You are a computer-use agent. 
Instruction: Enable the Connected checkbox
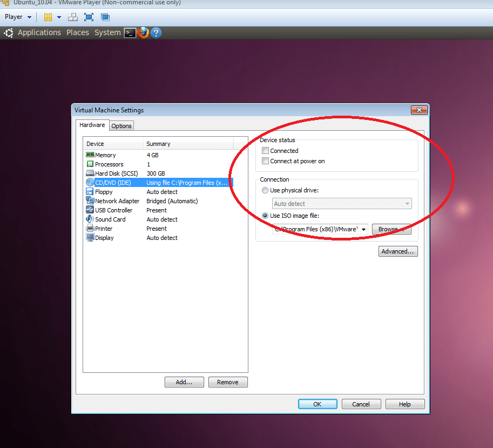pos(265,151)
